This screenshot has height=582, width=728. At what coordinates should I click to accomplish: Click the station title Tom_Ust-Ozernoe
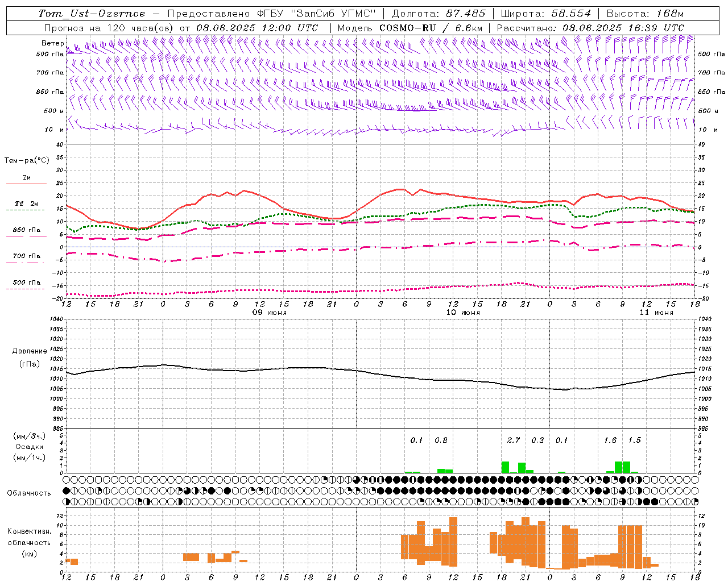pos(92,14)
